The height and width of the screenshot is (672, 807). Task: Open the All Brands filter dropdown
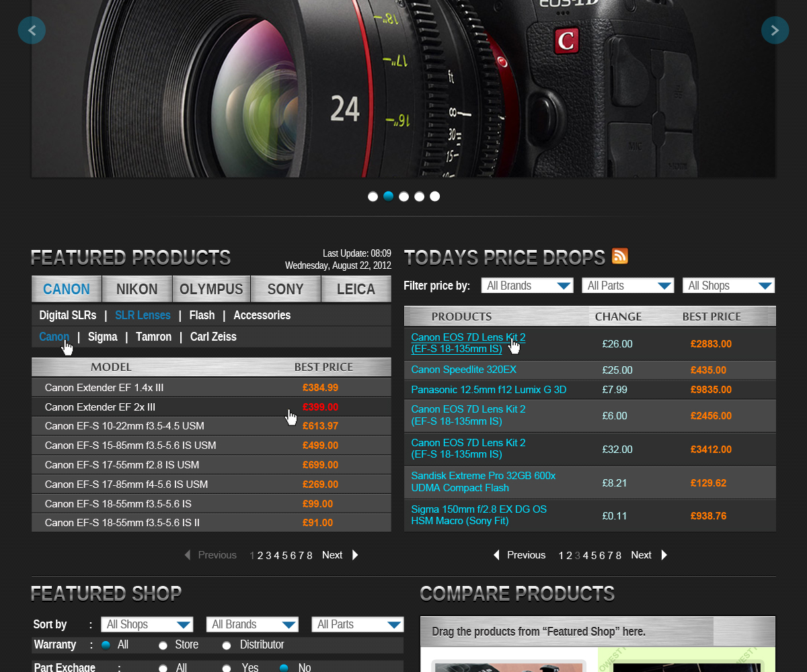click(527, 285)
